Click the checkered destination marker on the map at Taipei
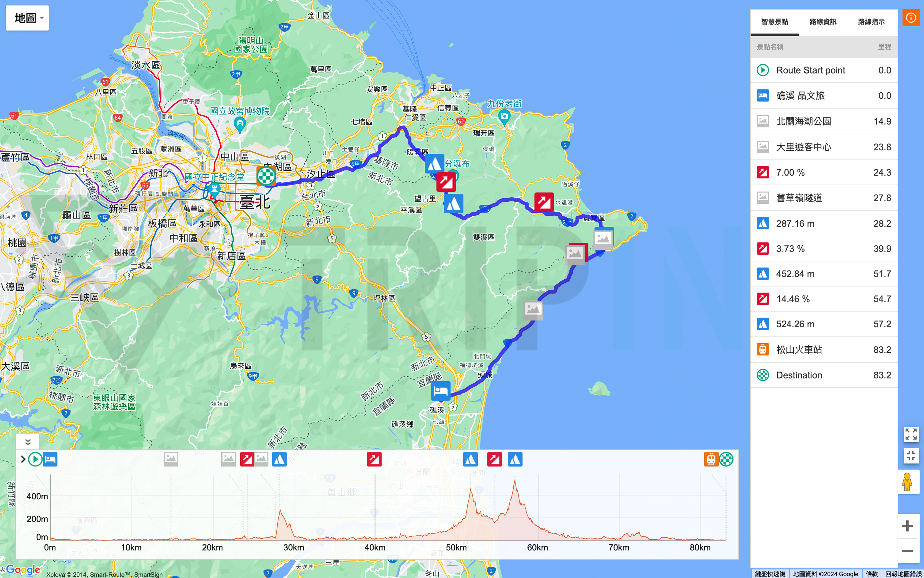This screenshot has width=924, height=578. click(266, 176)
